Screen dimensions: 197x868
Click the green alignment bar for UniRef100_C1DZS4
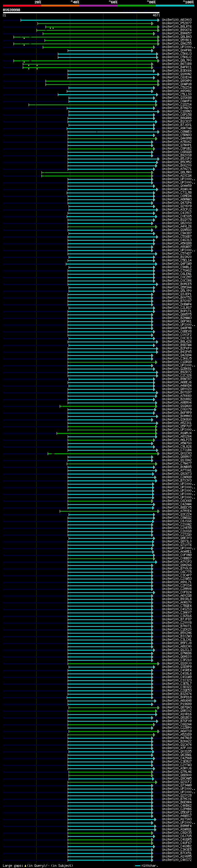click(93, 105)
